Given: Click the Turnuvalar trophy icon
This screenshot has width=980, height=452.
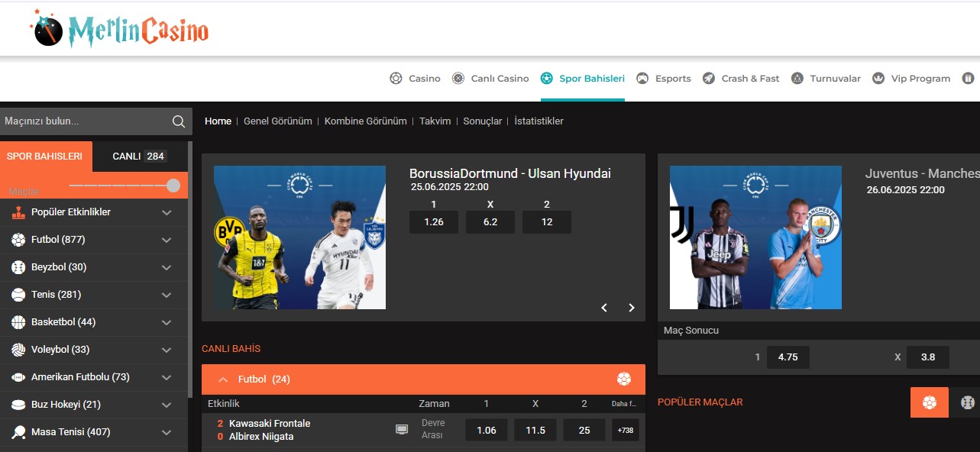Looking at the screenshot, I should tap(797, 78).
